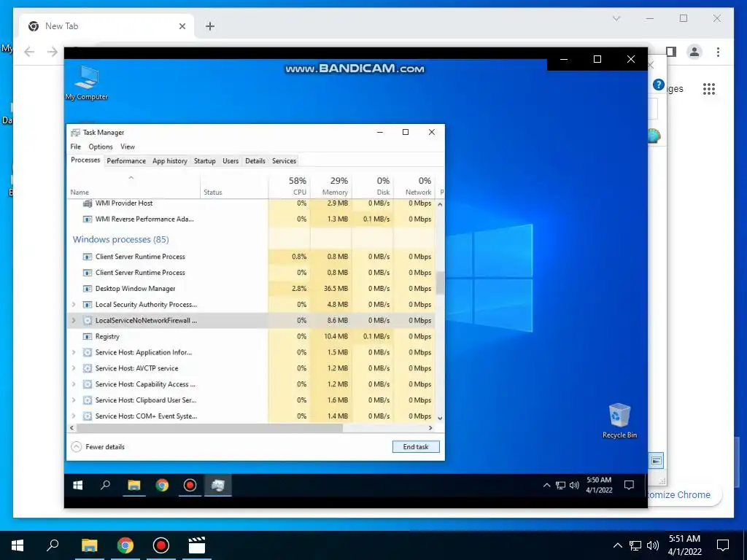The height and width of the screenshot is (560, 747).
Task: Click vertical scrollbar thumb in Task Manager
Action: (440, 283)
